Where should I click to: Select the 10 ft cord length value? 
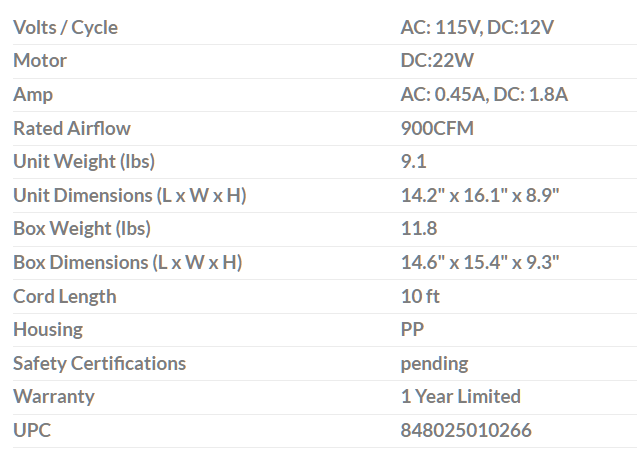[x=420, y=296]
